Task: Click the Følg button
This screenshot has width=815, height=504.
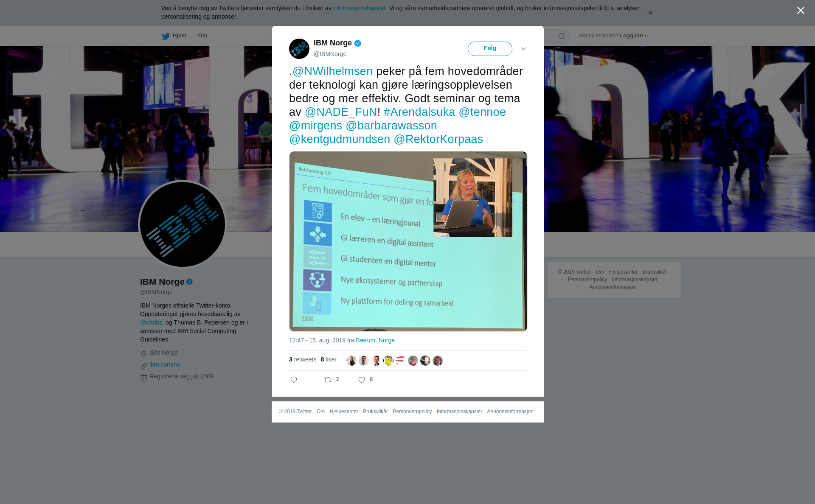Action: (x=490, y=49)
